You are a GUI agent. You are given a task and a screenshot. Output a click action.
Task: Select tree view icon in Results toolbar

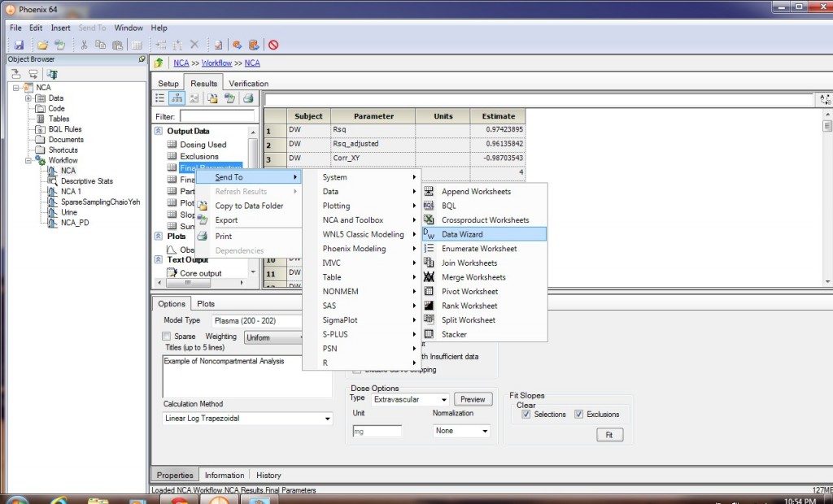pos(177,98)
